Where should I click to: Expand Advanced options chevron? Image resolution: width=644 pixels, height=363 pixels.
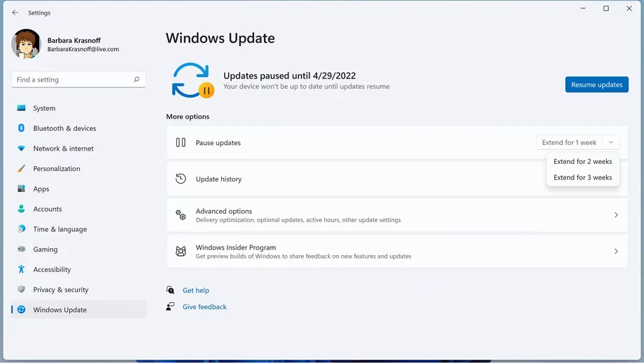pyautogui.click(x=616, y=215)
